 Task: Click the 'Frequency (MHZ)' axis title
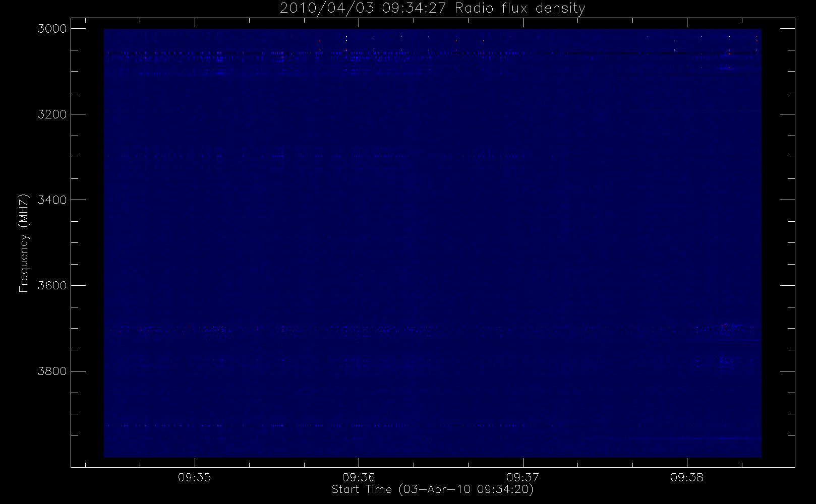(24, 243)
